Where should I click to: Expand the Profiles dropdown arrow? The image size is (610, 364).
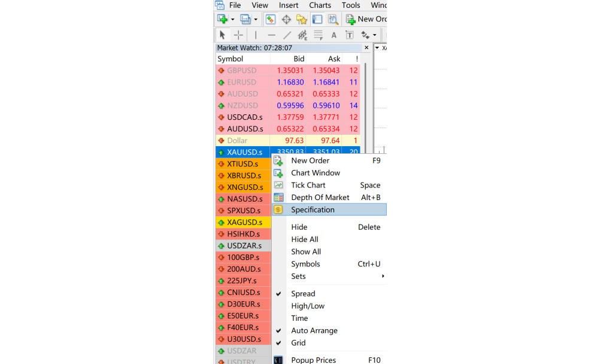tap(256, 19)
